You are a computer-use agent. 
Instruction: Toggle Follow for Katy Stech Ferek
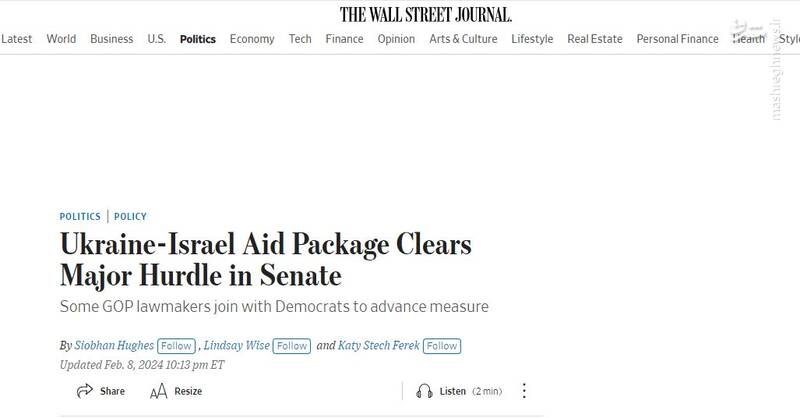coord(441,346)
